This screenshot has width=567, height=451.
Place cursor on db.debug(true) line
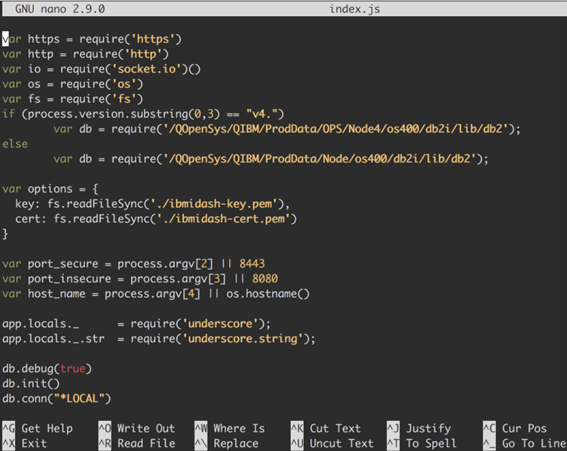(x=47, y=369)
